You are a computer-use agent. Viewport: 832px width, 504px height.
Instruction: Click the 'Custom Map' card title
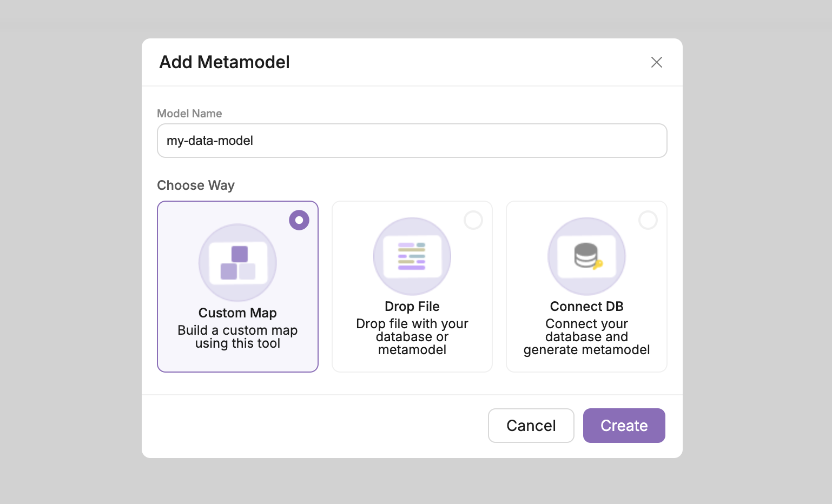(237, 313)
